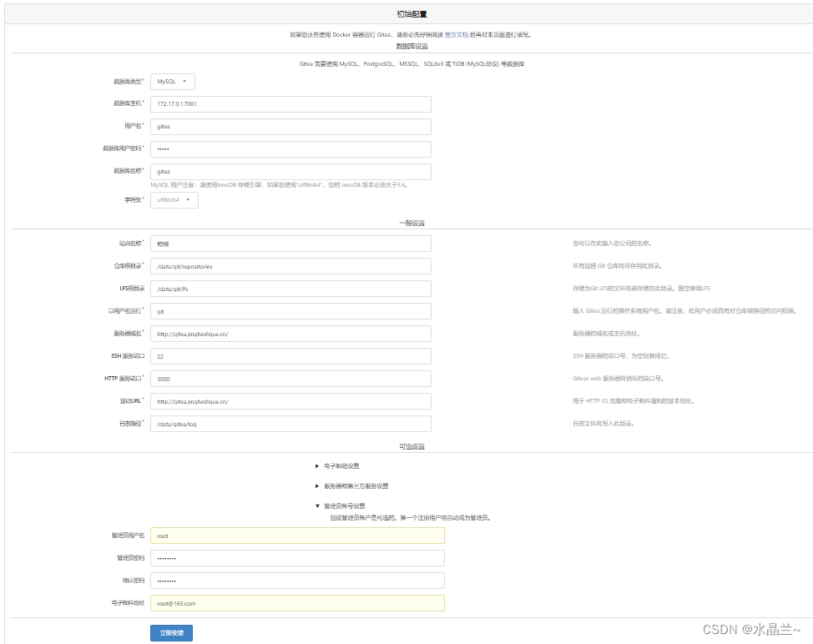Focus the 管理员密码 password field

pyautogui.click(x=297, y=558)
